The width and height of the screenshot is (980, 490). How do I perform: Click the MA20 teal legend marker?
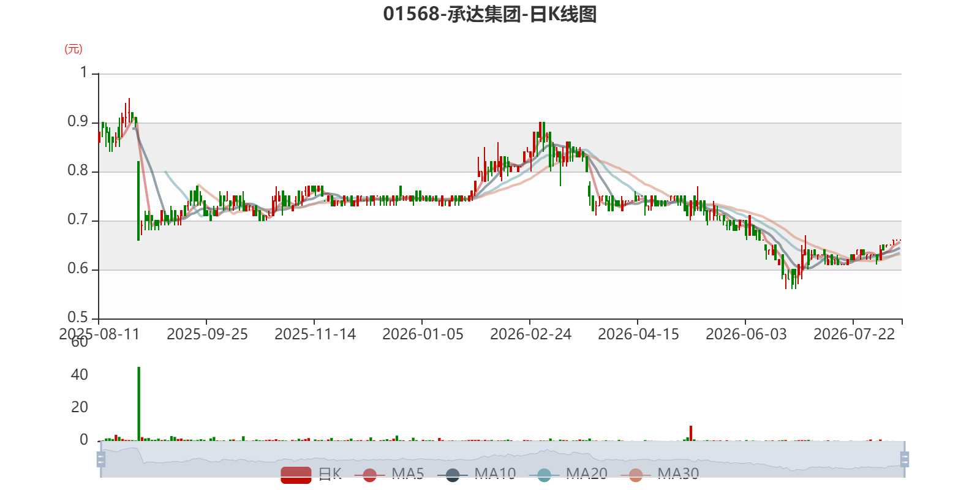[544, 475]
